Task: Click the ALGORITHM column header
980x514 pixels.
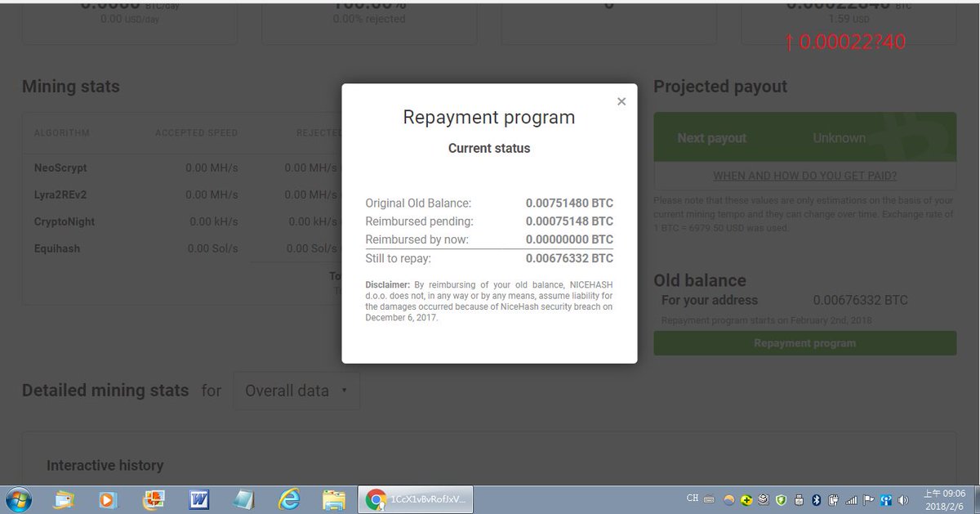Action: (x=62, y=132)
